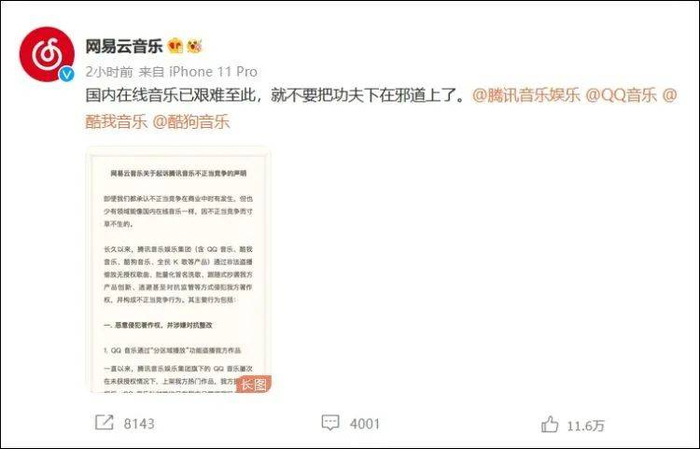
Task: Click the 来自 iPhone 11 Pro source text
Action: click(x=198, y=72)
